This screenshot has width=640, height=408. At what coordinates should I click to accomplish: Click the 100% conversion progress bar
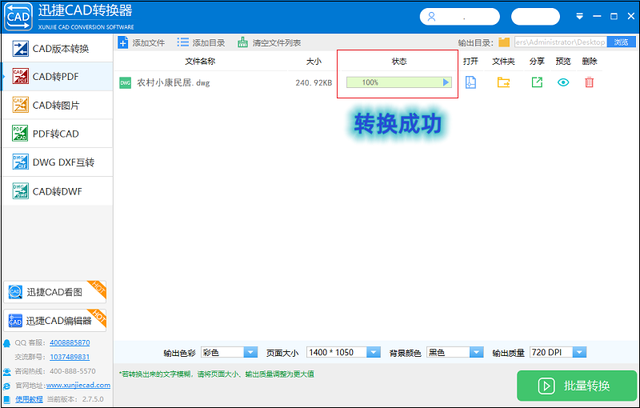click(399, 82)
